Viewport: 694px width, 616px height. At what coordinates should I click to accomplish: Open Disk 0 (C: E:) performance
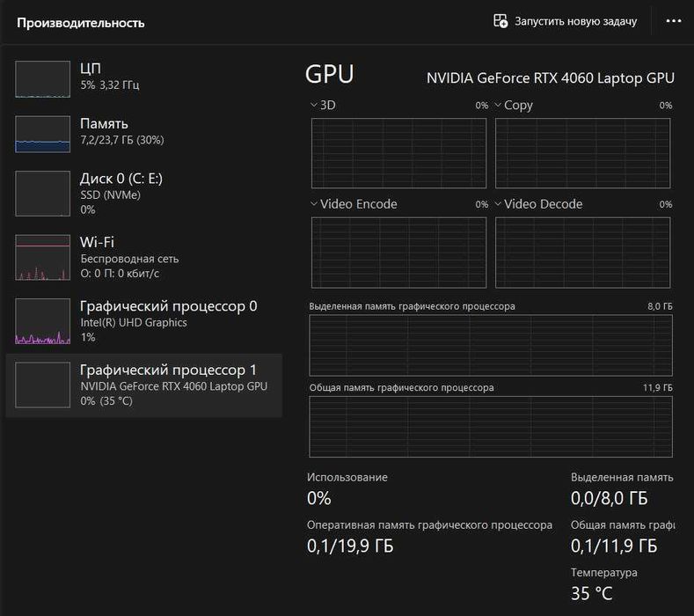point(121,179)
